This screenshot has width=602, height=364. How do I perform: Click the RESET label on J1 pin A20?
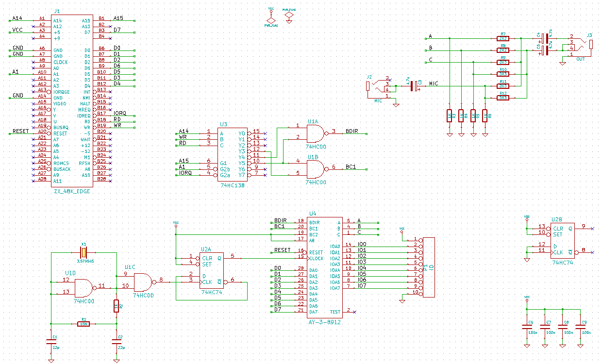click(20, 131)
